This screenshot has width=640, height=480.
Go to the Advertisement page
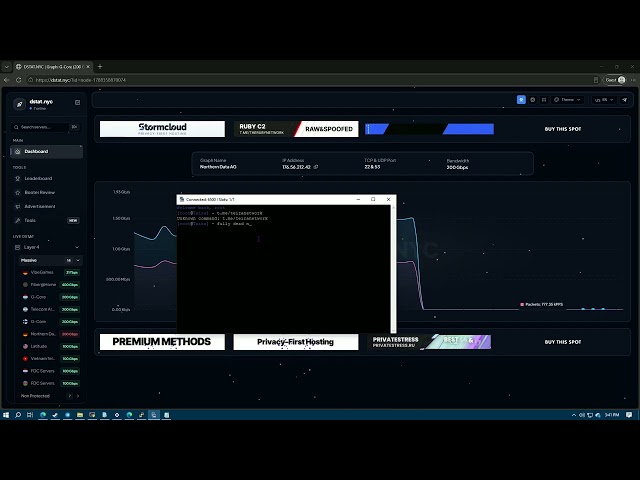(40, 206)
